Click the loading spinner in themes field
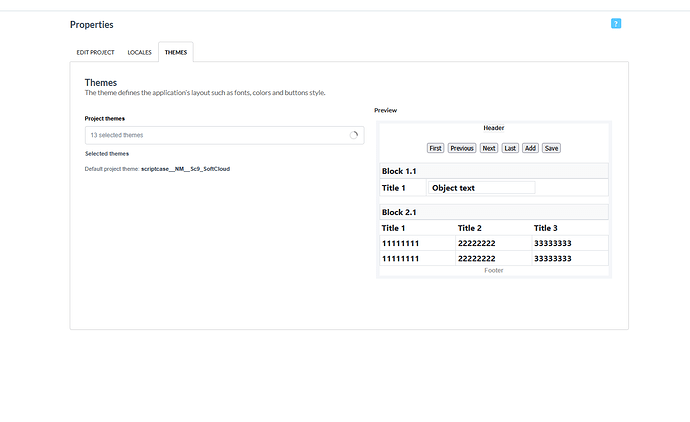The image size is (690, 422). [354, 135]
